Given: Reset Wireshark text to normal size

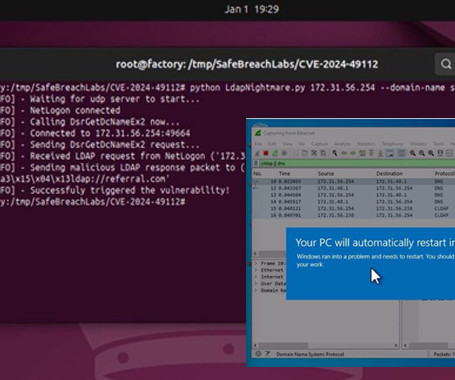Looking at the screenshot, I should (431, 153).
